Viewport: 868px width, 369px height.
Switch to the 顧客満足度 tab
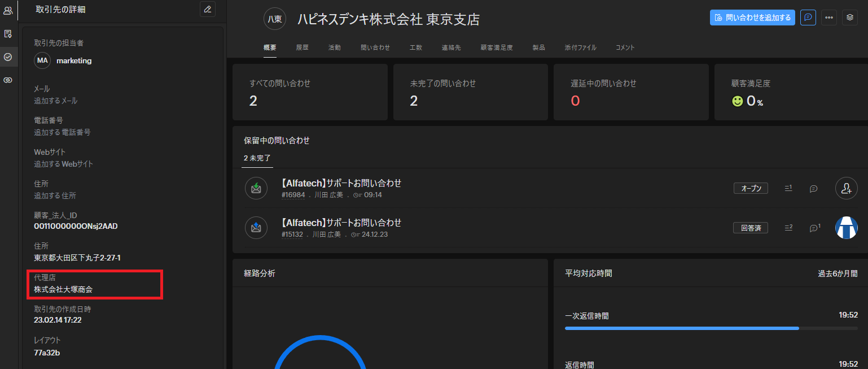pyautogui.click(x=497, y=47)
